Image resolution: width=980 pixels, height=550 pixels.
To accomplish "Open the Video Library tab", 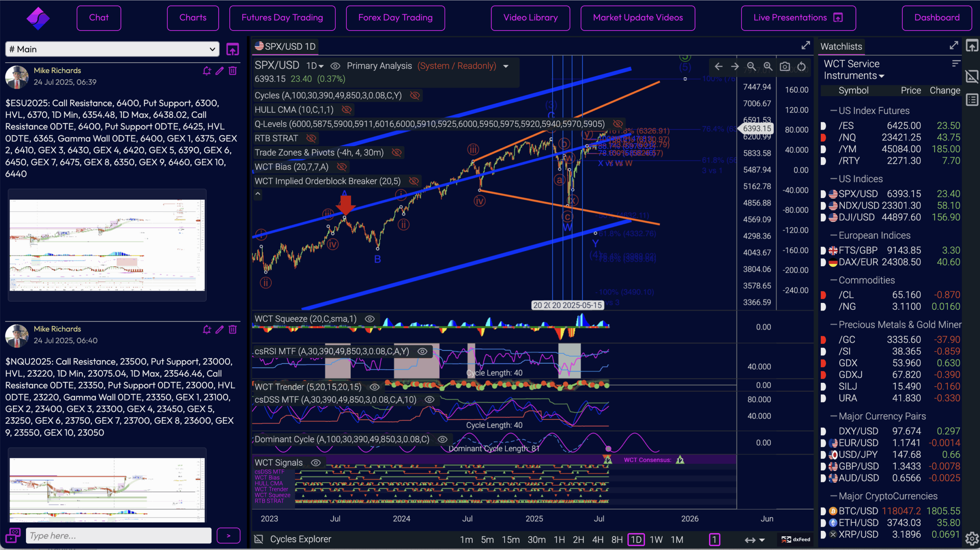I will pyautogui.click(x=531, y=18).
